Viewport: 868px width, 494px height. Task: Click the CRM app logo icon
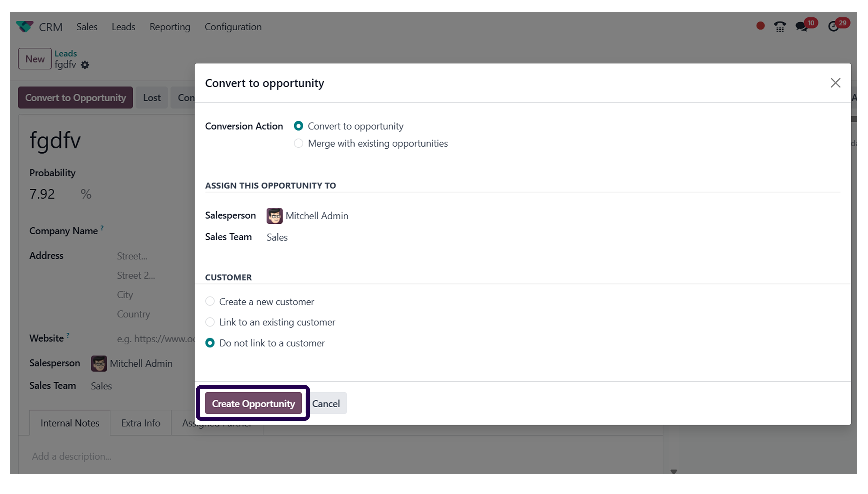click(25, 26)
